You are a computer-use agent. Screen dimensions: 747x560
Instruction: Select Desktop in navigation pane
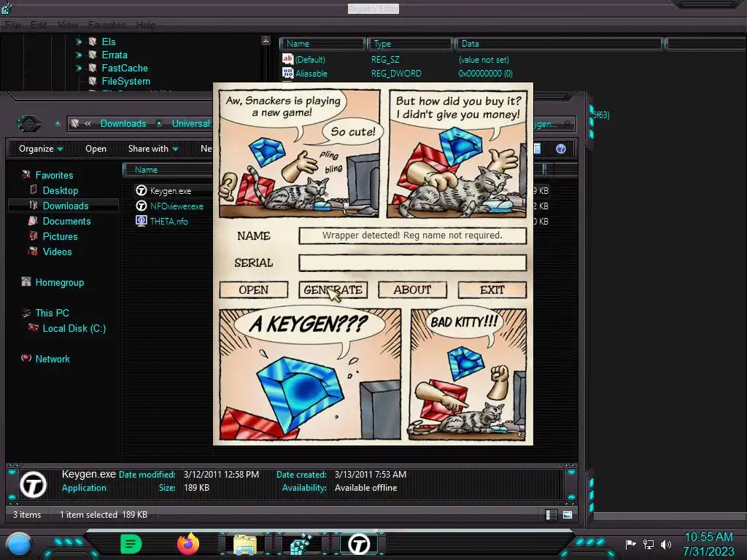[60, 190]
